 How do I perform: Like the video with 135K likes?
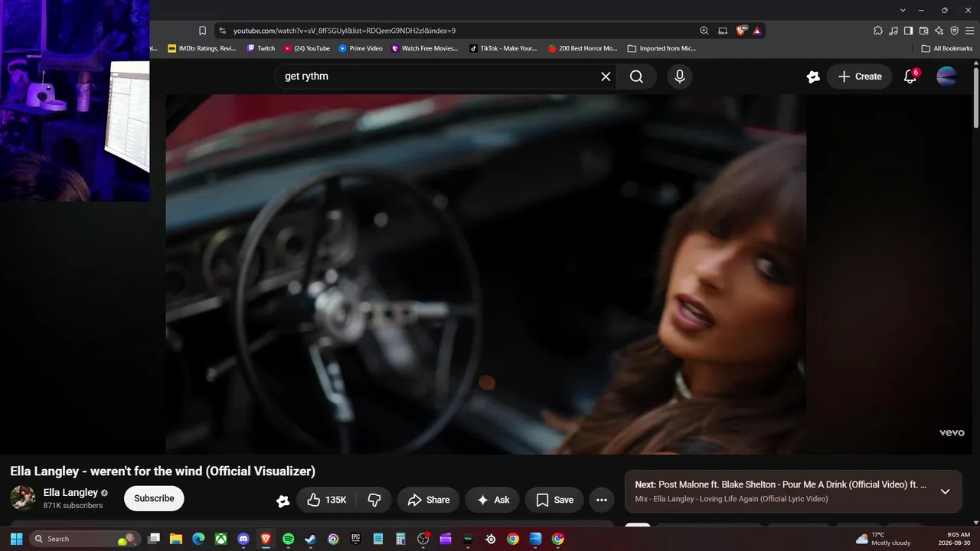326,500
